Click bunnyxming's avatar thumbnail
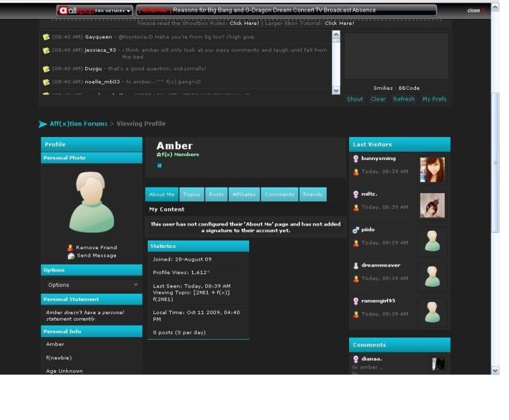509x420 pixels. pyautogui.click(x=432, y=170)
